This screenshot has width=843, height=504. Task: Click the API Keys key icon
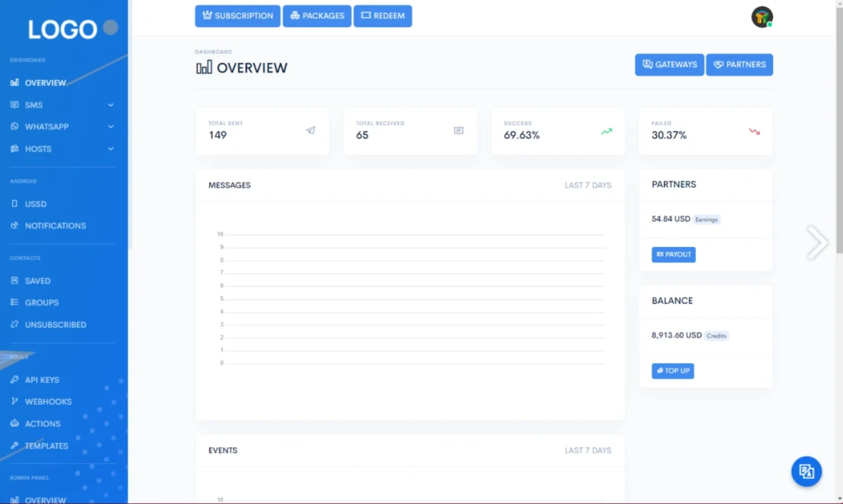coord(14,379)
